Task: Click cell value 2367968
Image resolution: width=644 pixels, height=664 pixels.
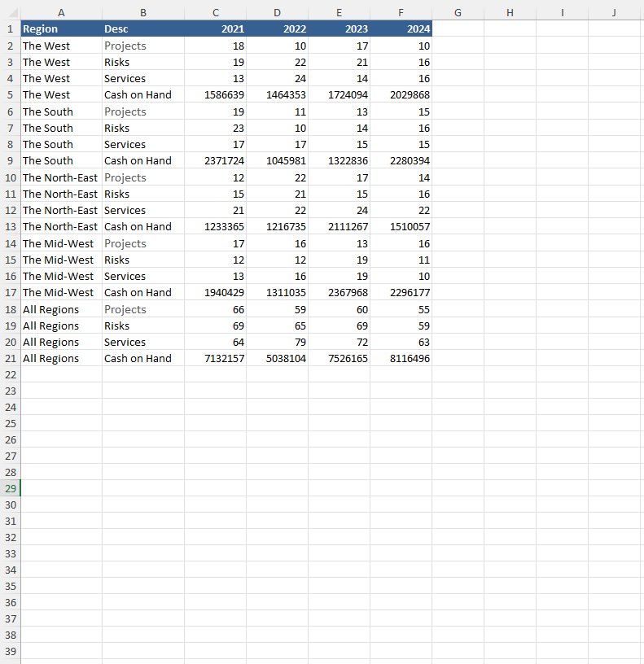Action: pyautogui.click(x=339, y=293)
